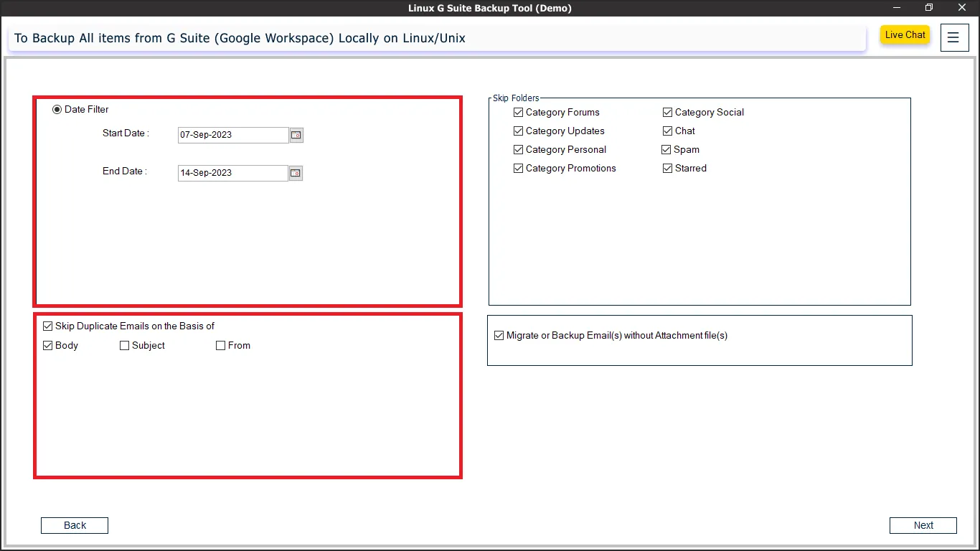The height and width of the screenshot is (551, 980).
Task: Uncheck Category Promotions skip folder
Action: (x=519, y=169)
